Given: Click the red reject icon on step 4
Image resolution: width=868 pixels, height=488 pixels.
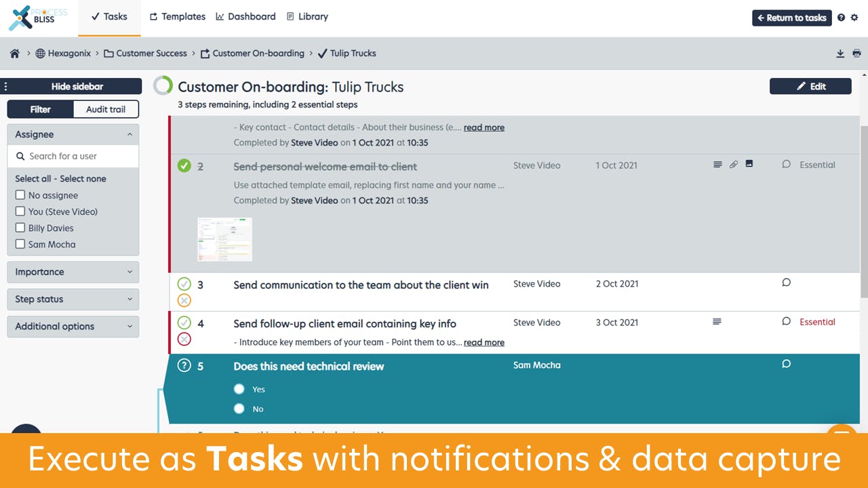Looking at the screenshot, I should pos(184,339).
